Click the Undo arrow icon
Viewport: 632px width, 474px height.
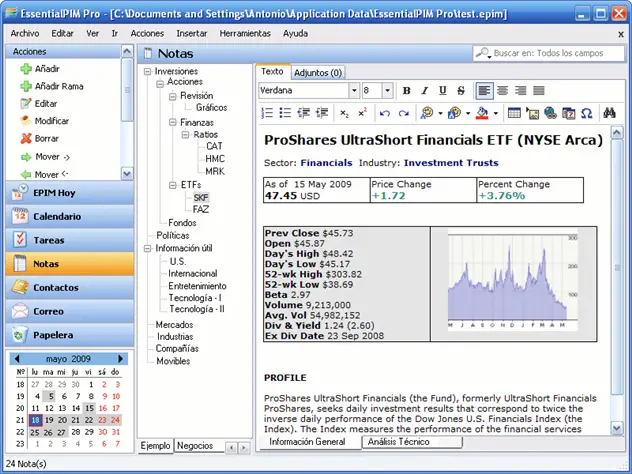pos(385,113)
